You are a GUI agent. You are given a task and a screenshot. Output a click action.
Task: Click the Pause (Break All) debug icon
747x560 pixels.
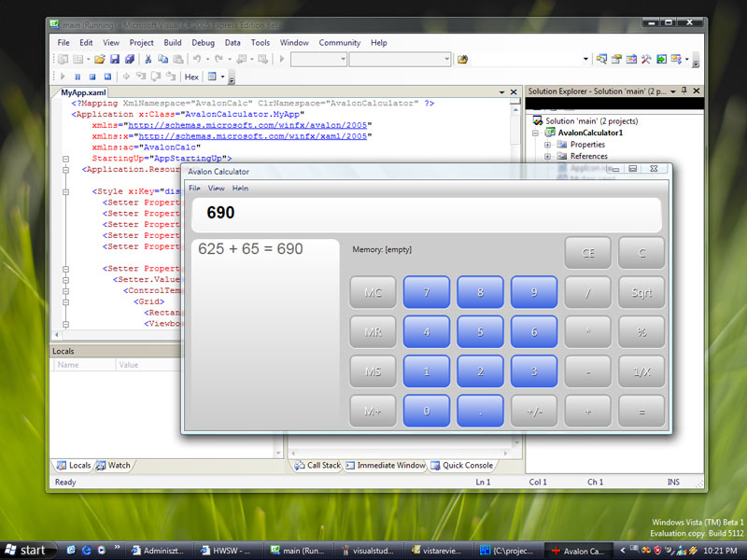(x=78, y=77)
